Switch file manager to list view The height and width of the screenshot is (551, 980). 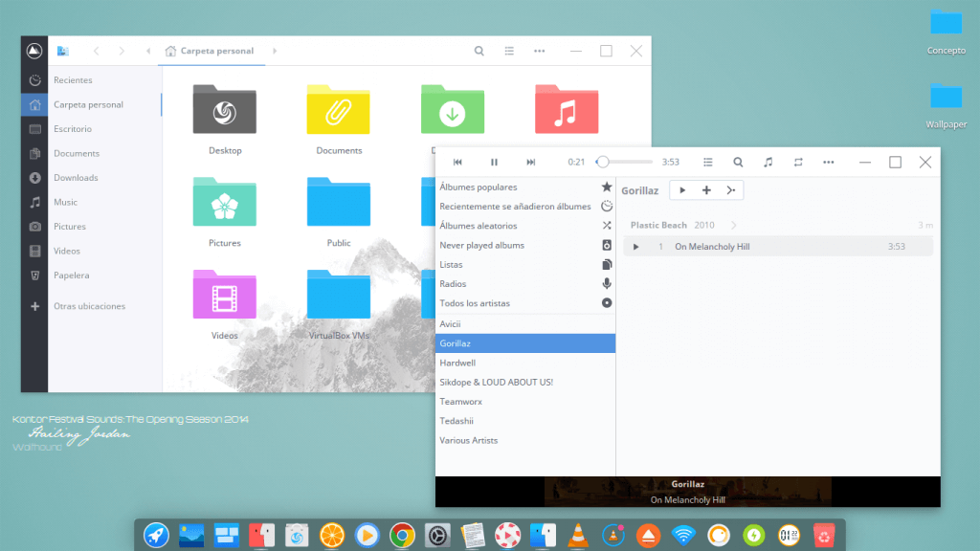(509, 52)
